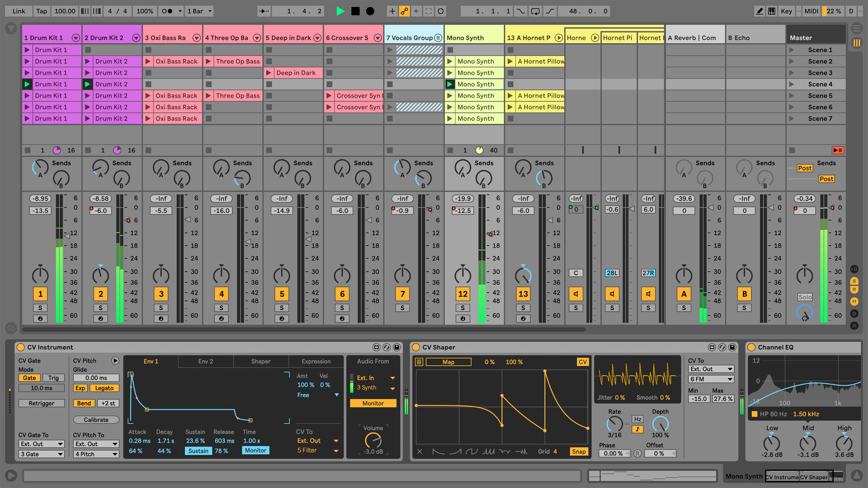Enable Snap in the CV Shaper
The width and height of the screenshot is (868, 488).
pyautogui.click(x=579, y=451)
